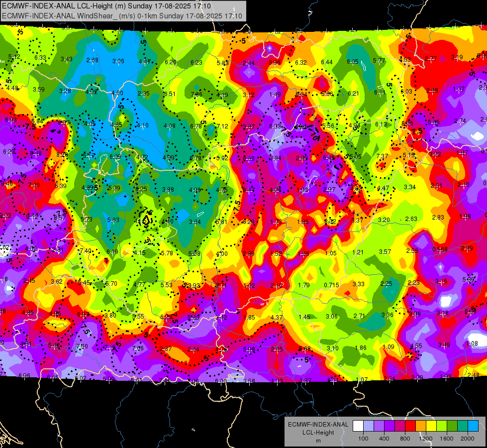Click the wind shear value '1.86'
This screenshot has height=448, width=487.
pos(361,348)
